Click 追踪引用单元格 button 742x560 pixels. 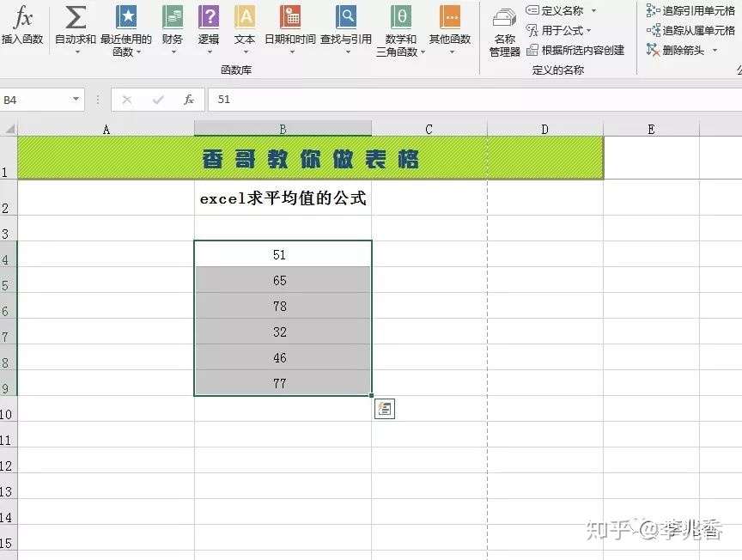[690, 10]
